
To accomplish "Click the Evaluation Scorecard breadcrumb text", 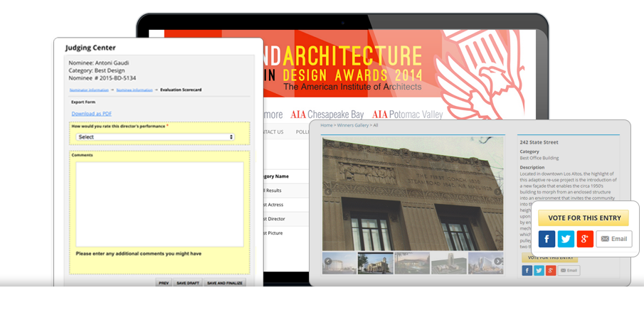I will coord(181,90).
